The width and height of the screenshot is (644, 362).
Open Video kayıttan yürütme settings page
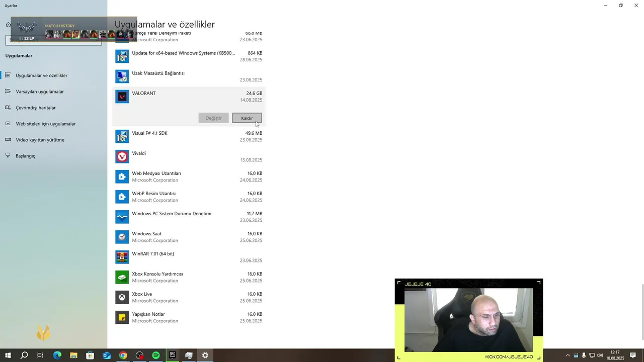click(x=40, y=140)
